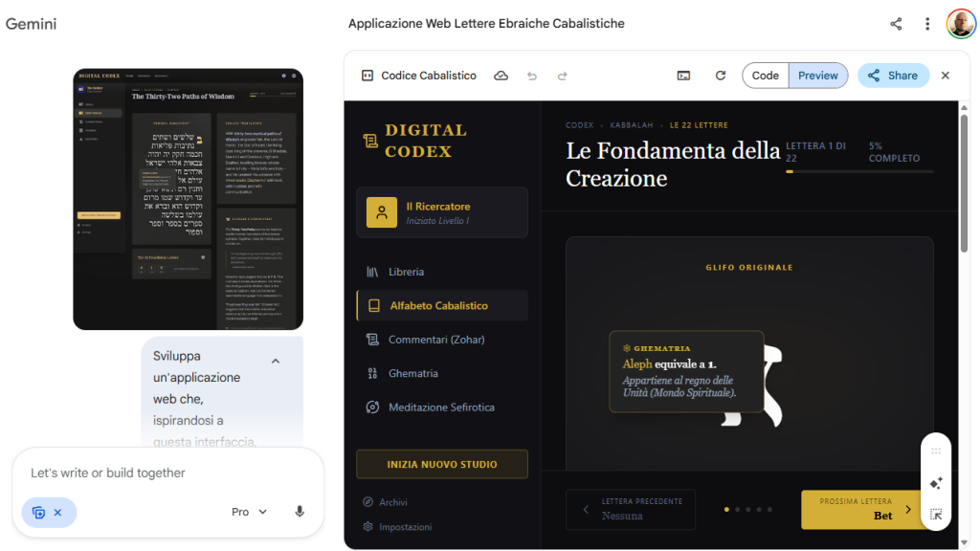Select Commentari (Zohar) menu item

[436, 340]
